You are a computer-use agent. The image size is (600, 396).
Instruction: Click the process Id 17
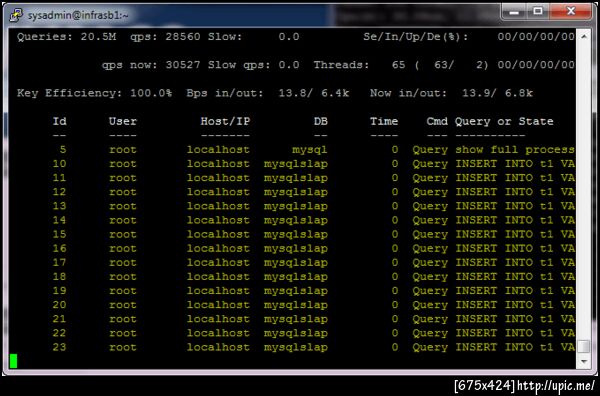click(59, 262)
